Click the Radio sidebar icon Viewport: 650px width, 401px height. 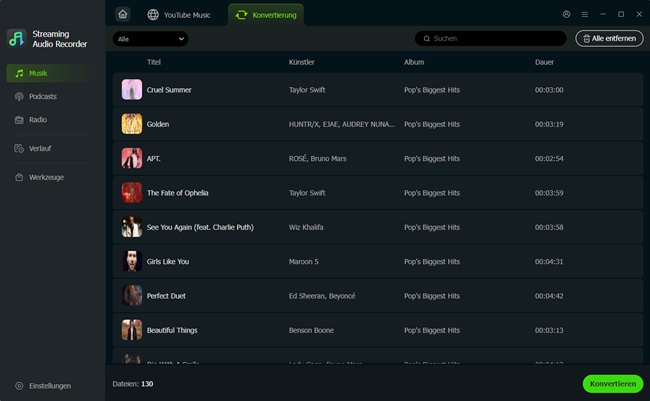point(19,120)
